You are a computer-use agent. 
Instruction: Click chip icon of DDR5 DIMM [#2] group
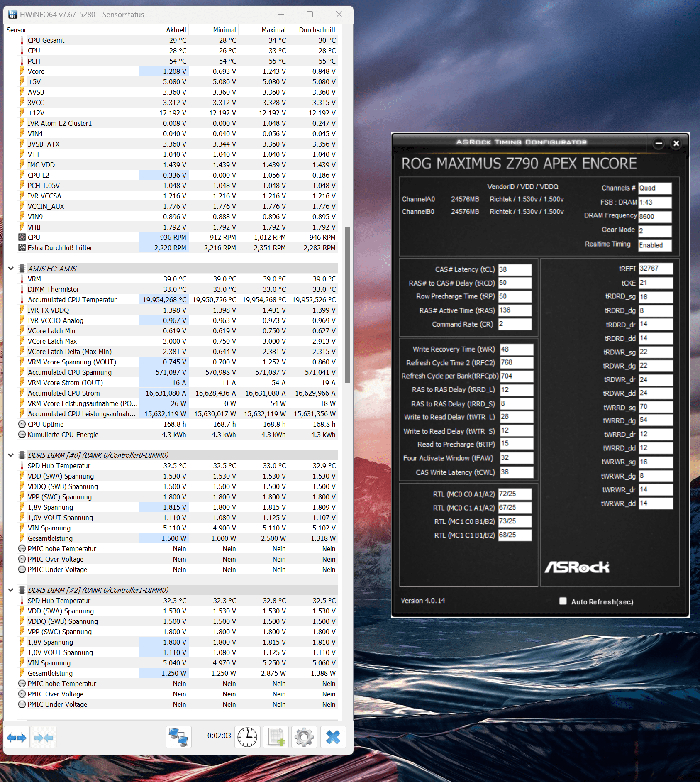(22, 590)
